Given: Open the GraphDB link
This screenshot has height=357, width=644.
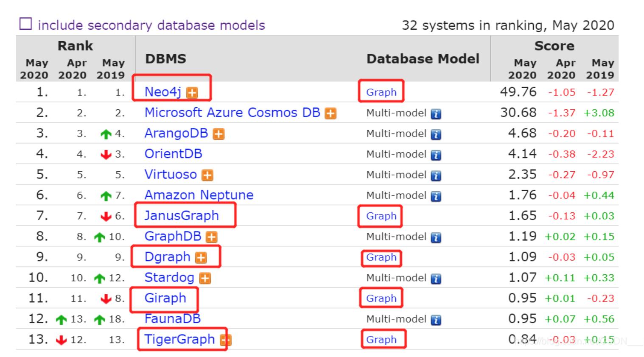Looking at the screenshot, I should coord(173,236).
